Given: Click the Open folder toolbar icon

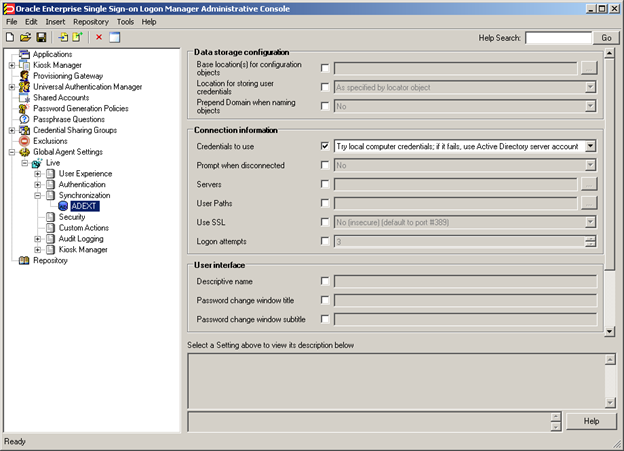Looking at the screenshot, I should 25,37.
